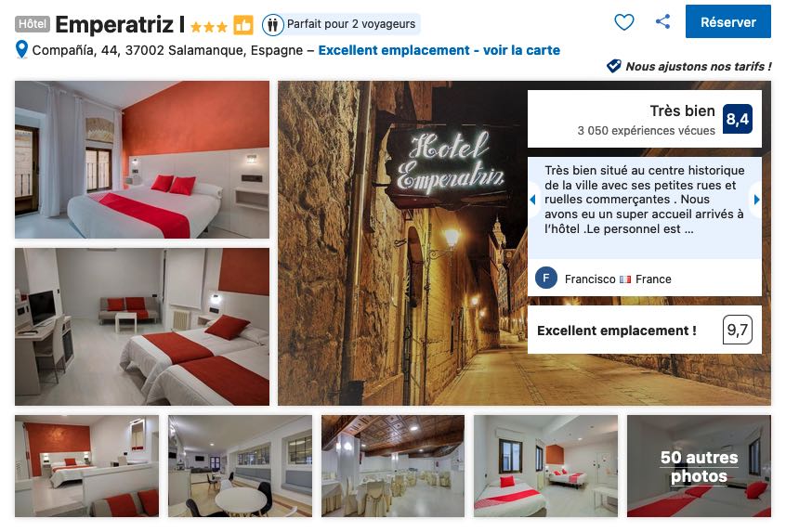
Task: Click 'Nous ajustons nos tarifs !' text
Action: pos(699,66)
